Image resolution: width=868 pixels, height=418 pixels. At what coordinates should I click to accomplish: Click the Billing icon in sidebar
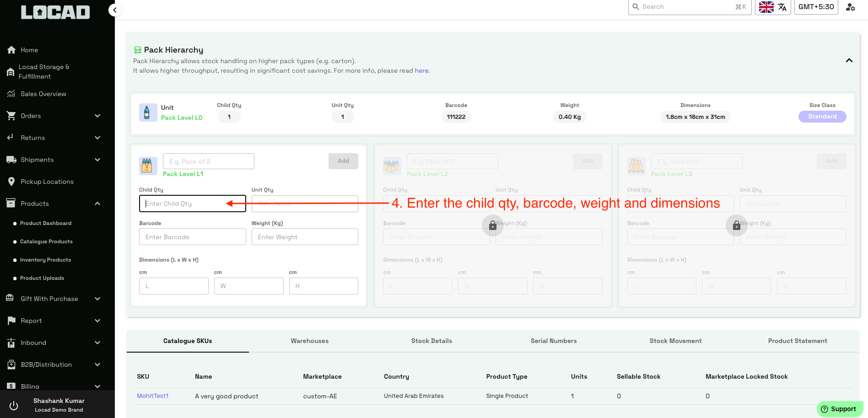[11, 386]
